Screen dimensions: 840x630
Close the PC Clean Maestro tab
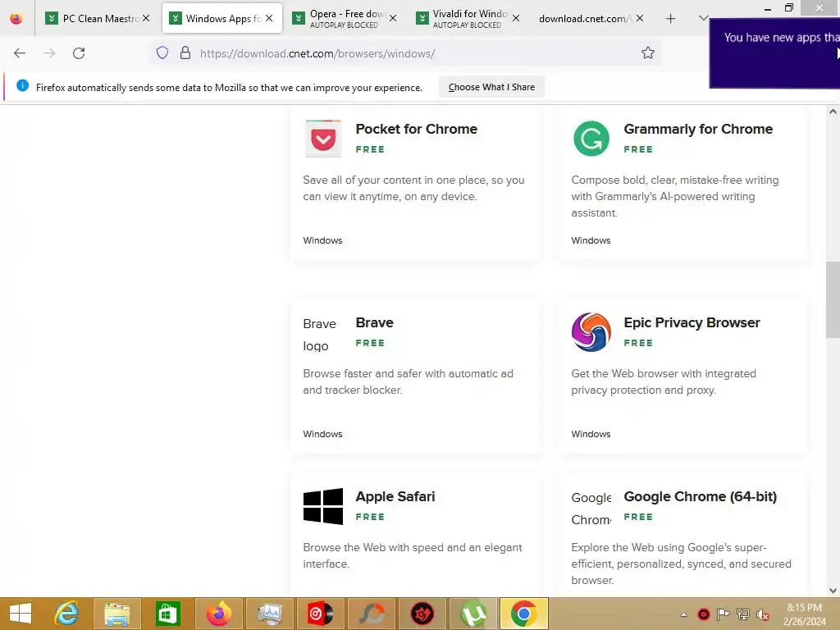pyautogui.click(x=146, y=18)
